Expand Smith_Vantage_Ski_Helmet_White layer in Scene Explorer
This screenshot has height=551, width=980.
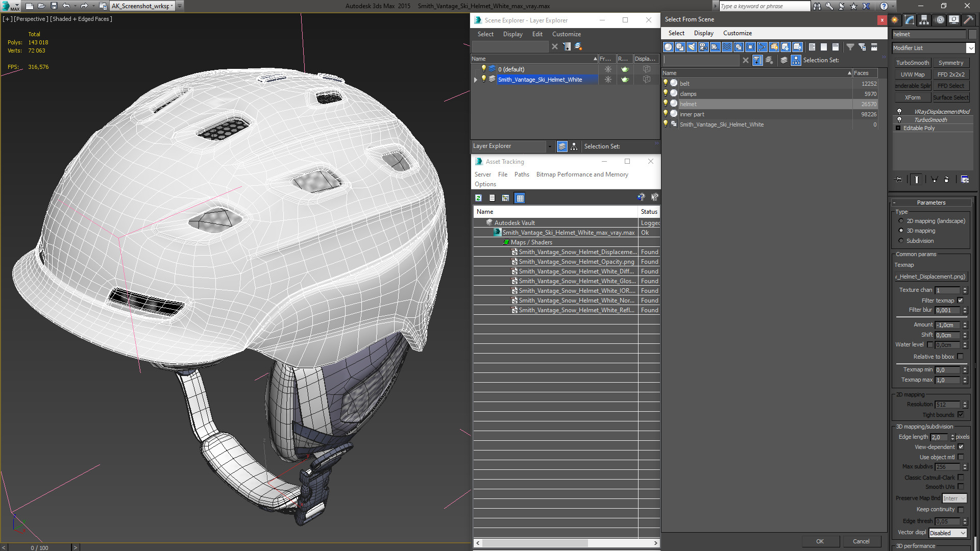(x=476, y=80)
